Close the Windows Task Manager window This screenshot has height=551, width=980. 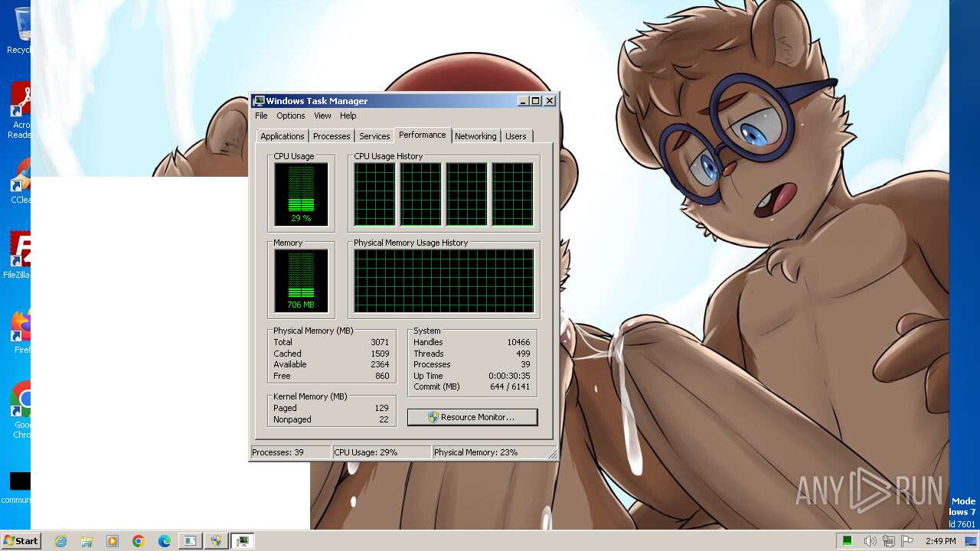pos(550,101)
